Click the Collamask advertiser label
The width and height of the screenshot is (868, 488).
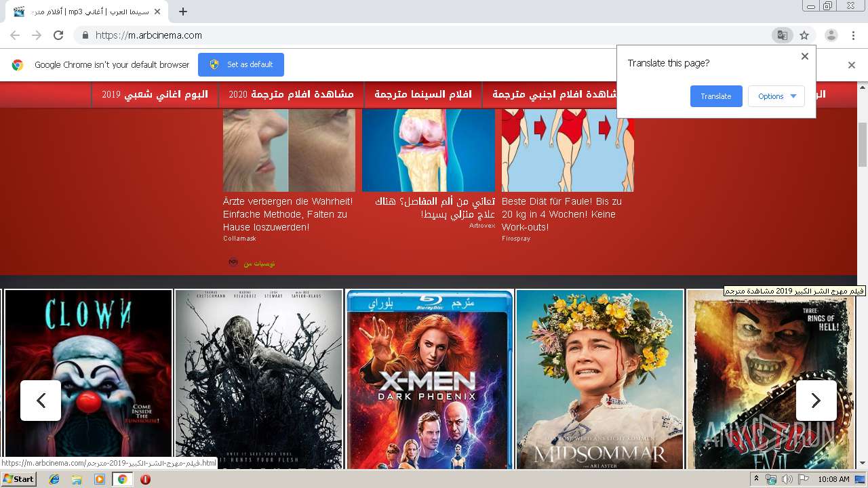point(239,239)
